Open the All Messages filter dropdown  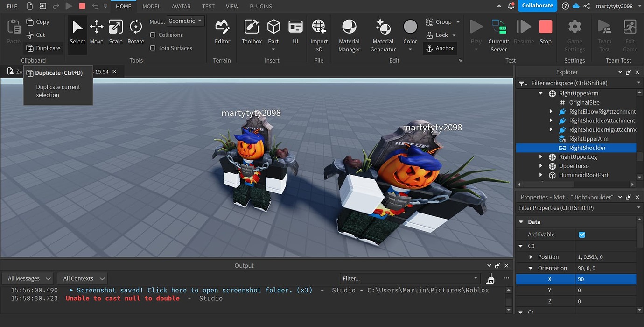27,278
